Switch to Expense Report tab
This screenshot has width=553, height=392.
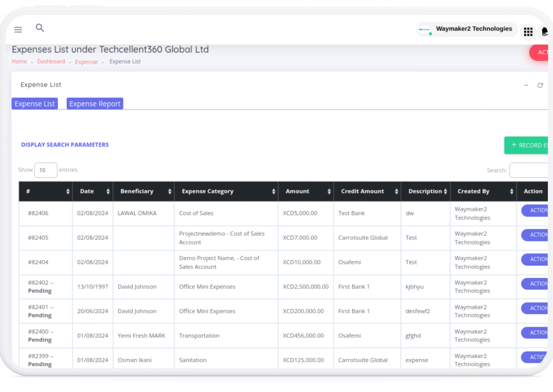click(95, 104)
